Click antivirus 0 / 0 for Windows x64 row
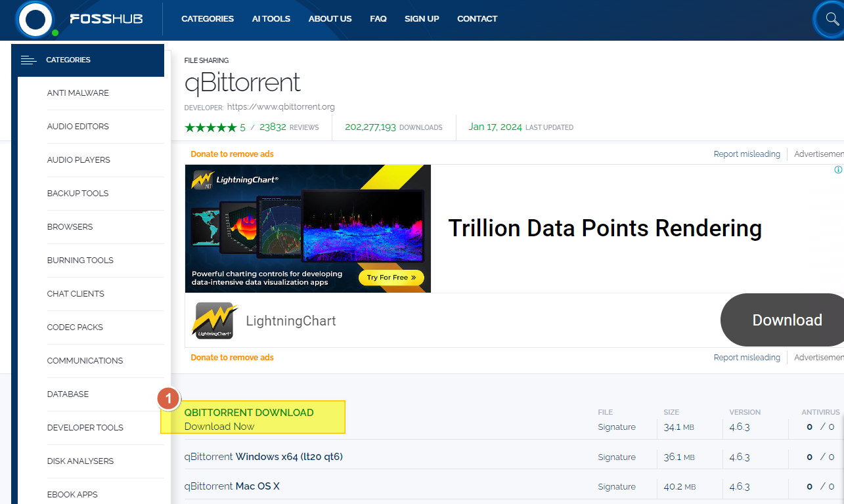844x504 pixels. (x=820, y=457)
